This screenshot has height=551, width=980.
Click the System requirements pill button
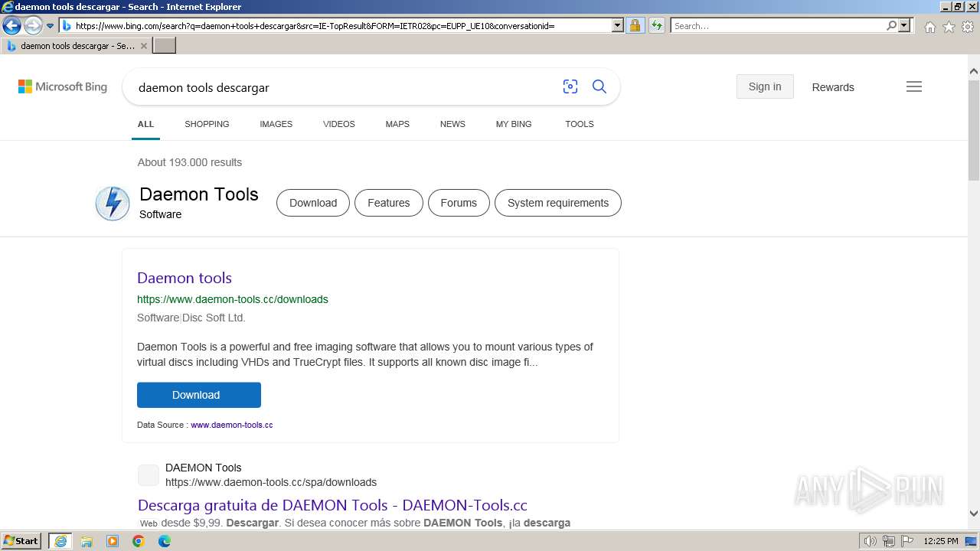coord(558,203)
